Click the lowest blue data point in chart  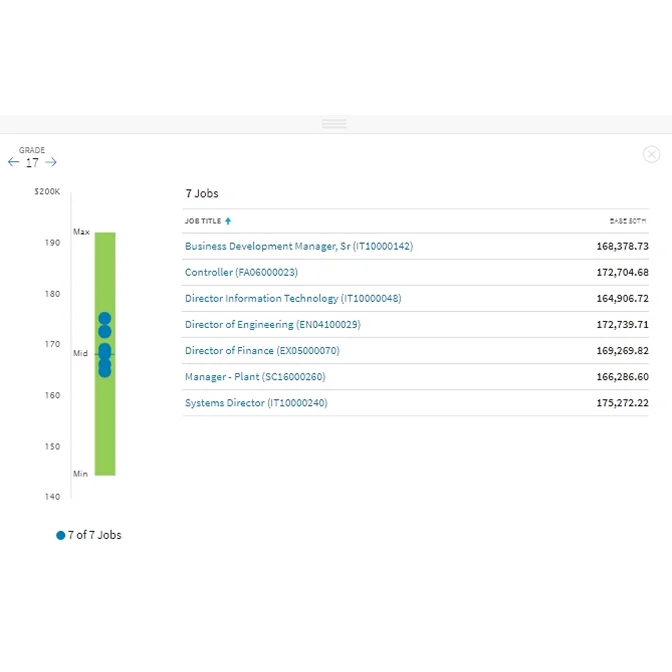104,372
